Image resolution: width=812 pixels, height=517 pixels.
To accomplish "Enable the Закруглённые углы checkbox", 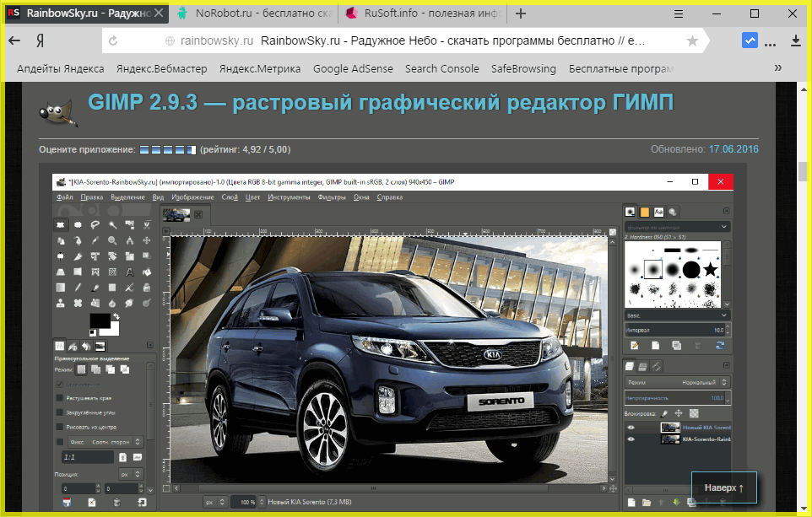I will pyautogui.click(x=60, y=412).
